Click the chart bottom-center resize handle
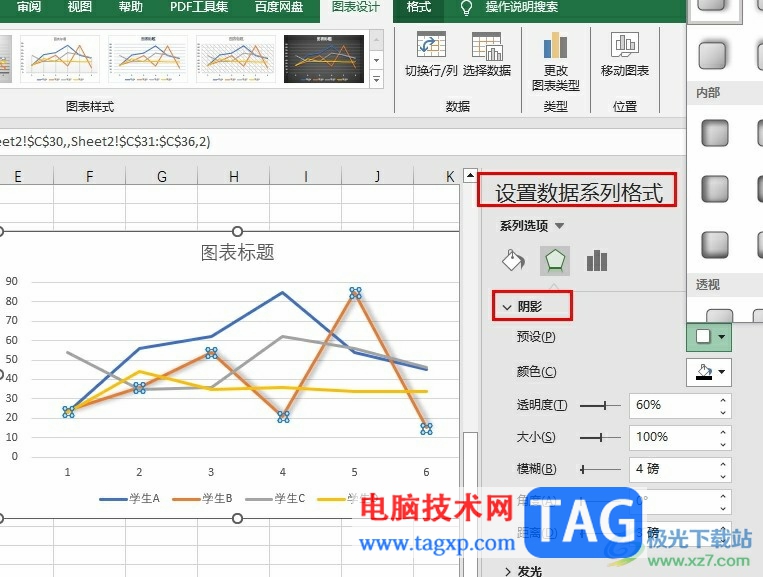The width and height of the screenshot is (763, 577). 237,519
